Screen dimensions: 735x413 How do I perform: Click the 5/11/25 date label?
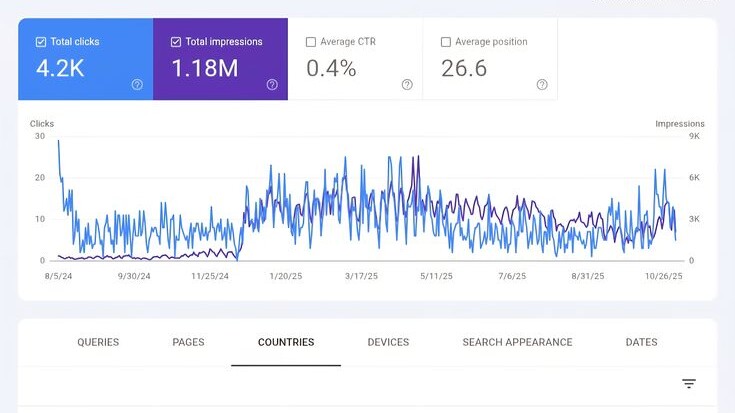[436, 276]
